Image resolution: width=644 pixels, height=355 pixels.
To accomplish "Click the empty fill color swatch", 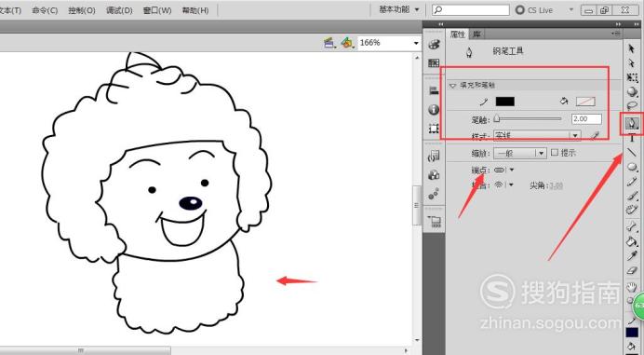I will [585, 102].
